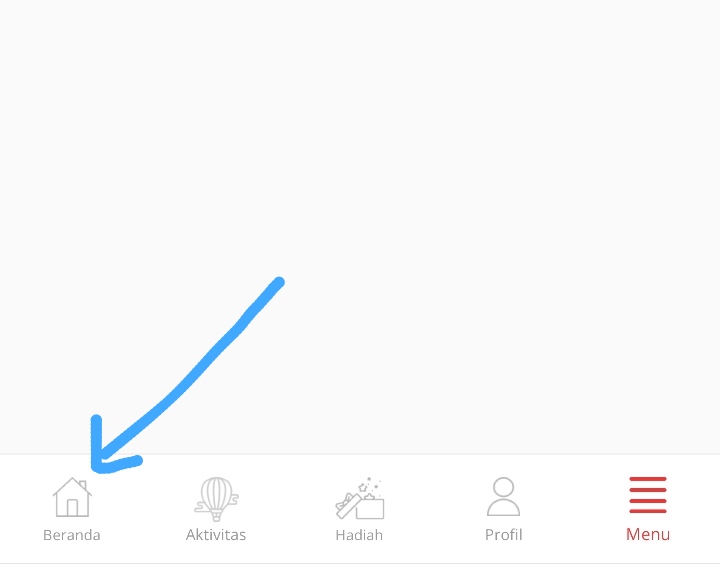The height and width of the screenshot is (583, 720).
Task: Open the Profil text label
Action: tap(504, 535)
